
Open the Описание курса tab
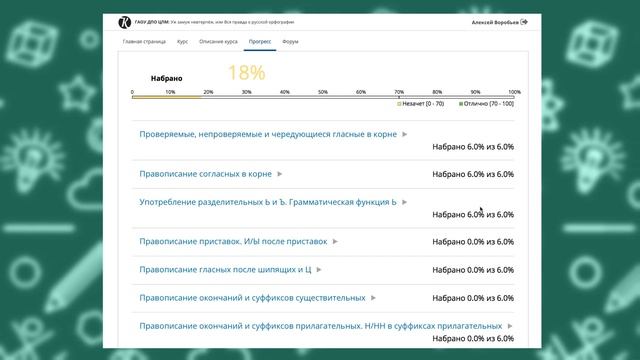[218, 42]
